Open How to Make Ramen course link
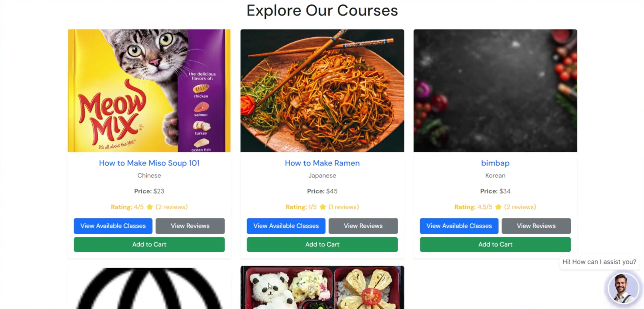Viewport: 644px width, 309px height. [322, 163]
